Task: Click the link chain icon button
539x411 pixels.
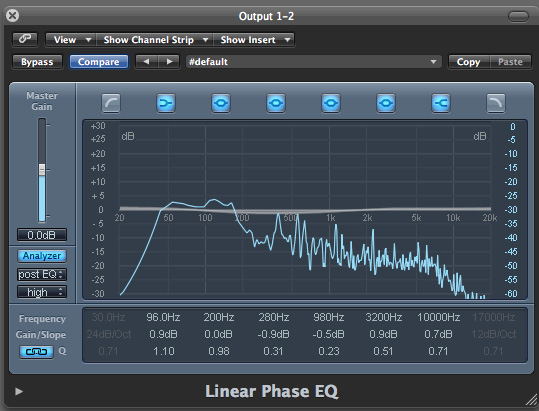Action: (x=25, y=40)
